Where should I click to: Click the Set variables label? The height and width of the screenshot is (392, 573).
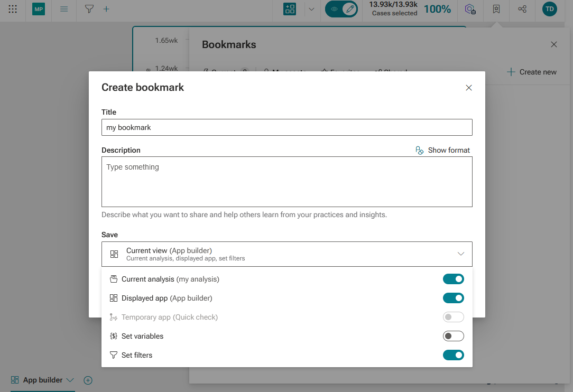click(143, 336)
